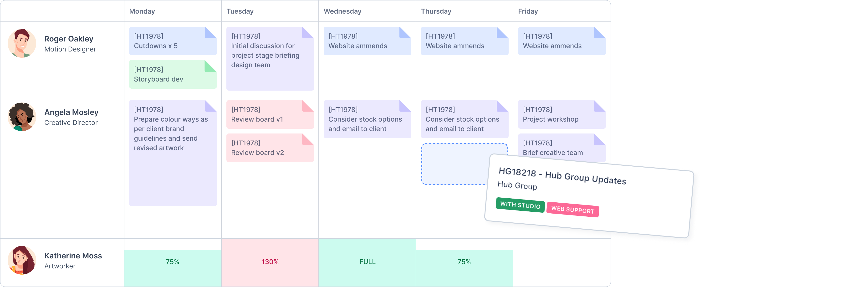Open Roger Oakley's profile avatar
This screenshot has height=287, width=868.
21,43
